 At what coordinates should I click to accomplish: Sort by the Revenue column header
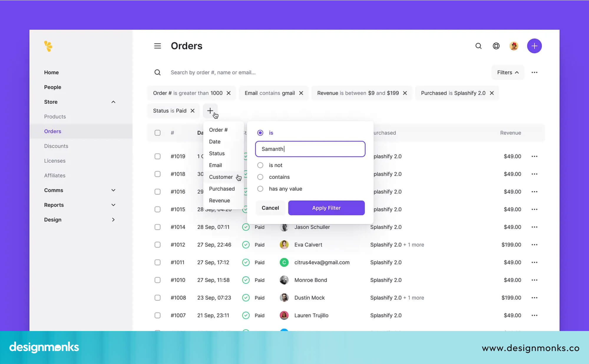[x=511, y=133]
